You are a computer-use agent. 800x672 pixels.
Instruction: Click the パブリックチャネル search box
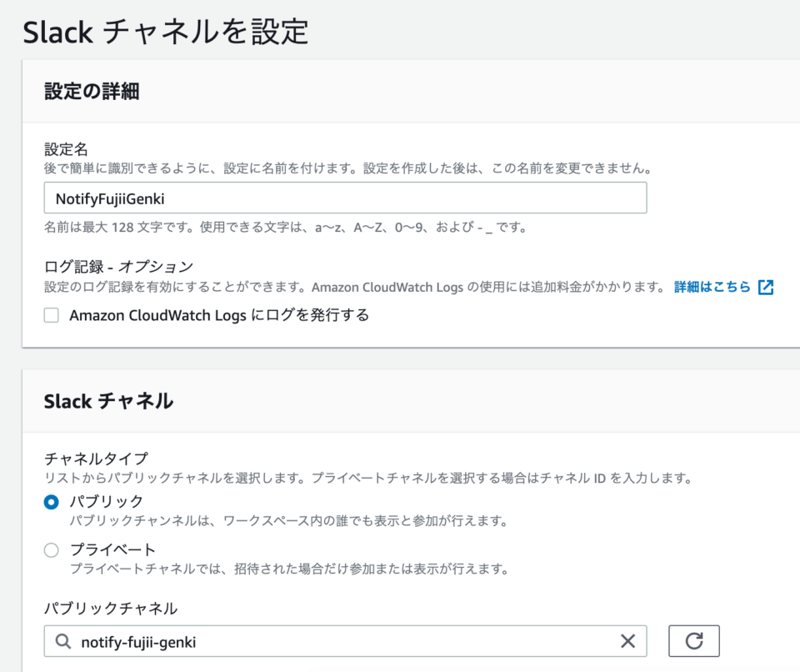(333, 641)
